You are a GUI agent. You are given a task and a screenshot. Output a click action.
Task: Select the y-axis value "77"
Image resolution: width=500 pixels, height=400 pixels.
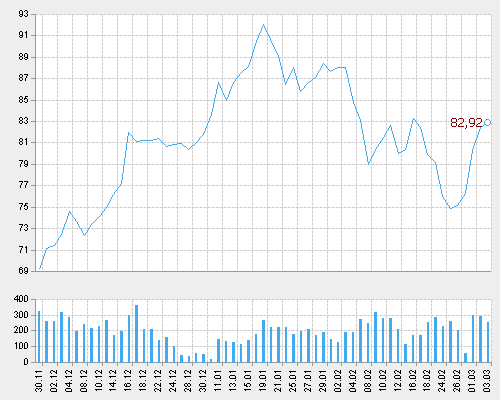(24, 186)
